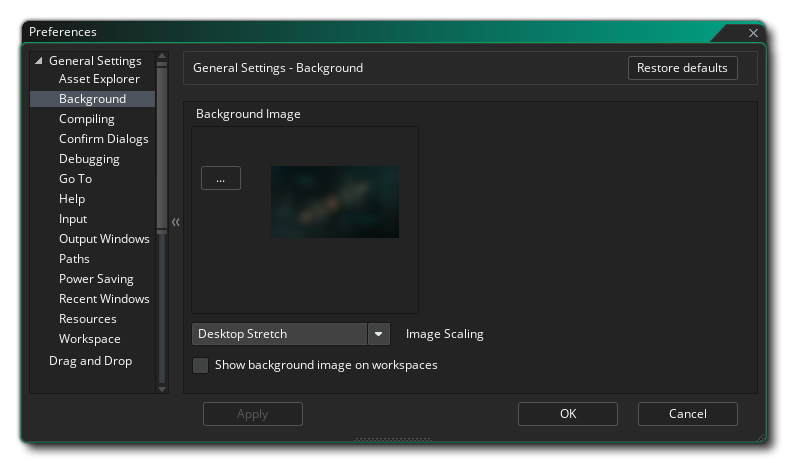Select Confirm Dialogs in the sidebar
The width and height of the screenshot is (787, 463).
pos(103,139)
